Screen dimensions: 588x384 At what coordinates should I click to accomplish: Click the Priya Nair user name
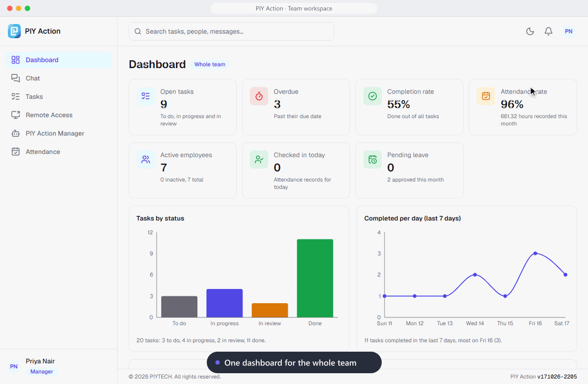pos(40,361)
